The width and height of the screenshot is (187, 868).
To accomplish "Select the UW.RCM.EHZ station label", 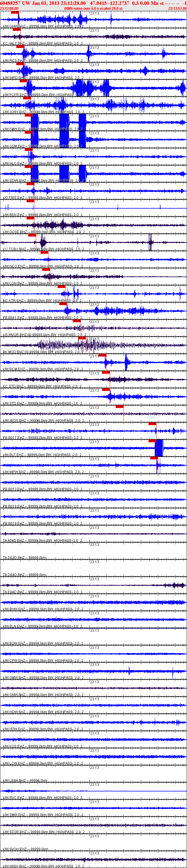I will (x=43, y=369).
